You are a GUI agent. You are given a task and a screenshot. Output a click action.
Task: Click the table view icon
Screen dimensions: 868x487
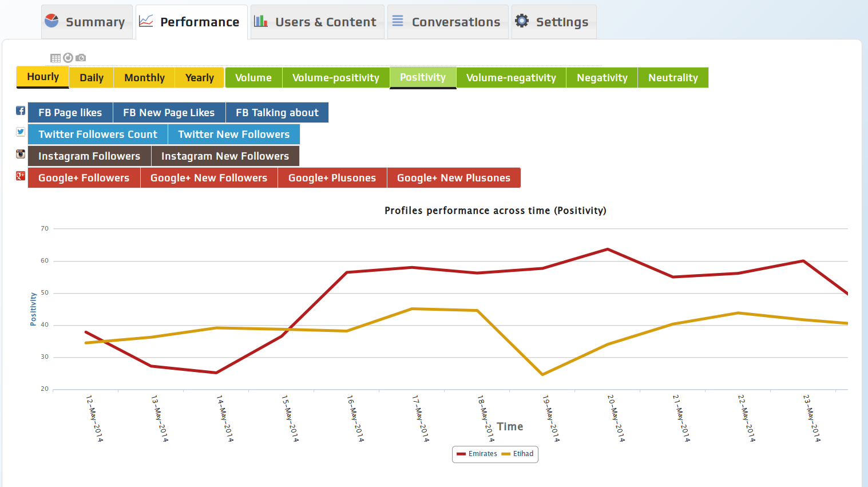click(56, 58)
